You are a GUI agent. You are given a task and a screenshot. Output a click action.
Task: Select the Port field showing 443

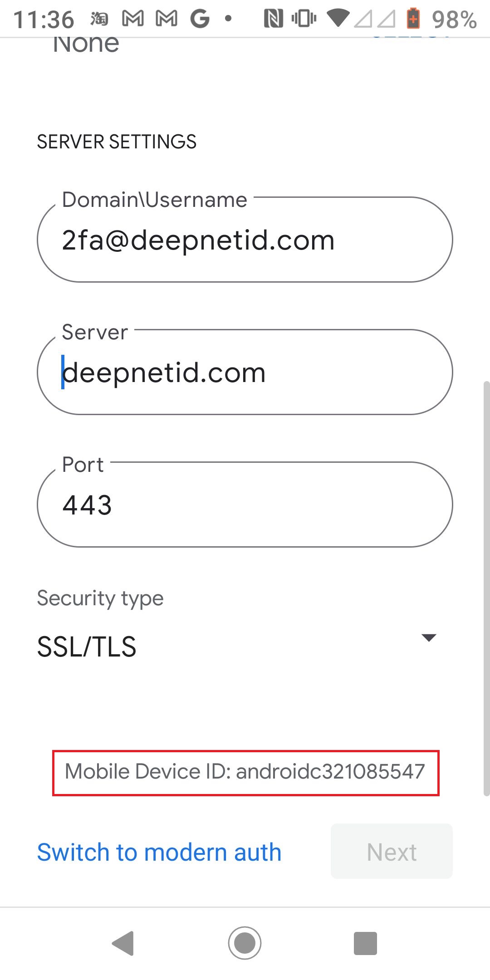(x=245, y=505)
